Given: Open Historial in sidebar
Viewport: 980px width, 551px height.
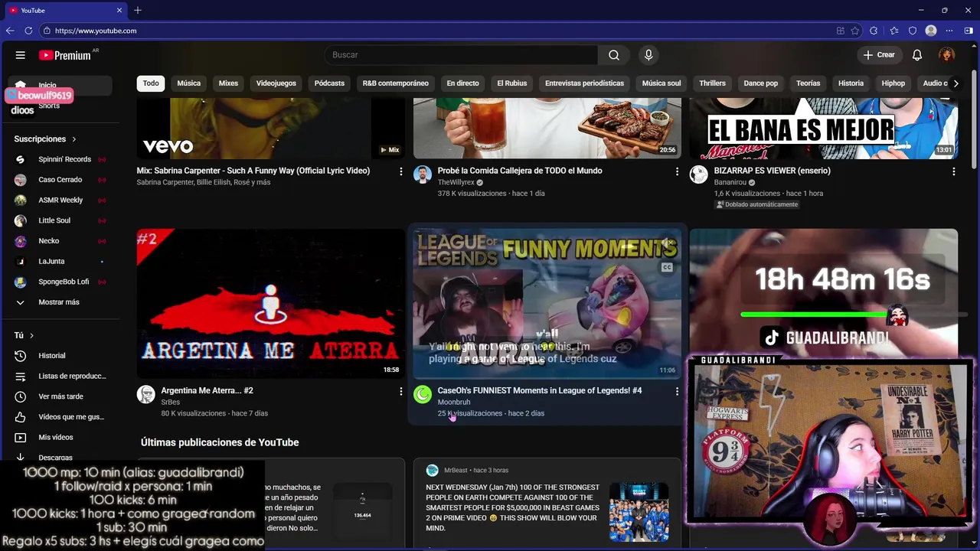Looking at the screenshot, I should pos(60,356).
